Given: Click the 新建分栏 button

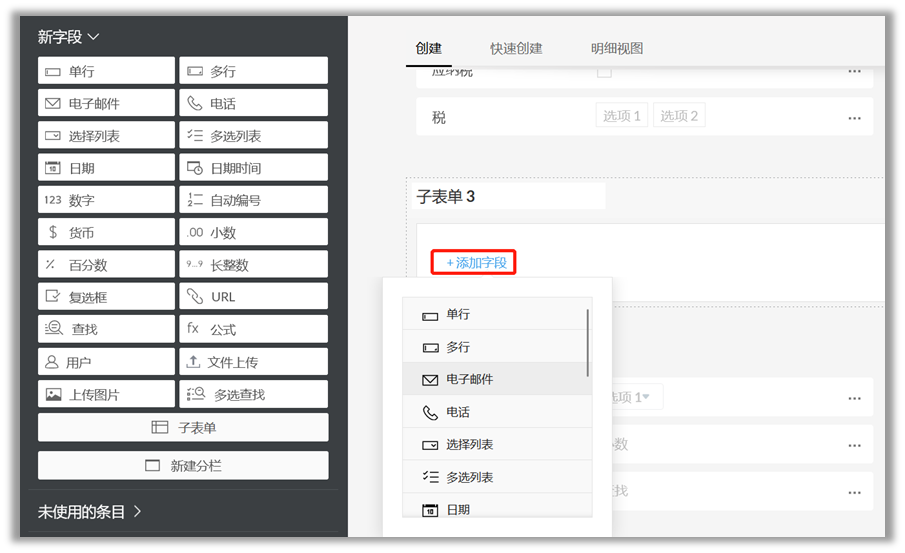Looking at the screenshot, I should pos(183,466).
